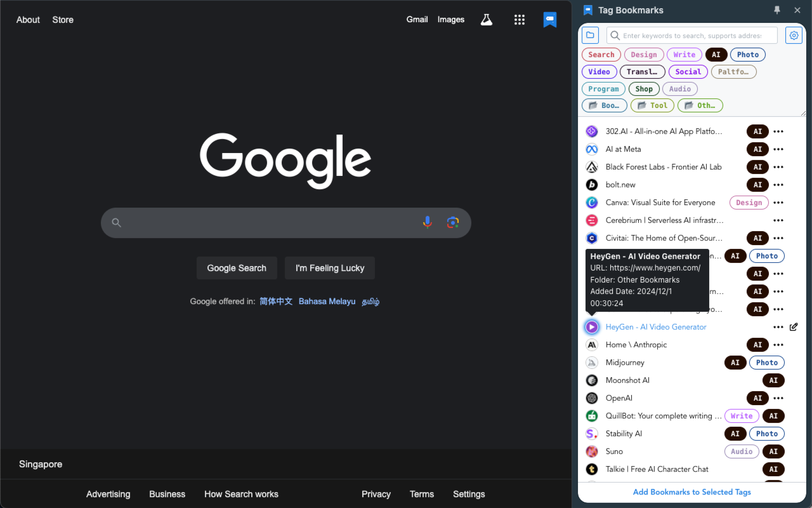Screen dimensions: 812x508
Task: Toggle the Photo tag filter
Action: 747,55
